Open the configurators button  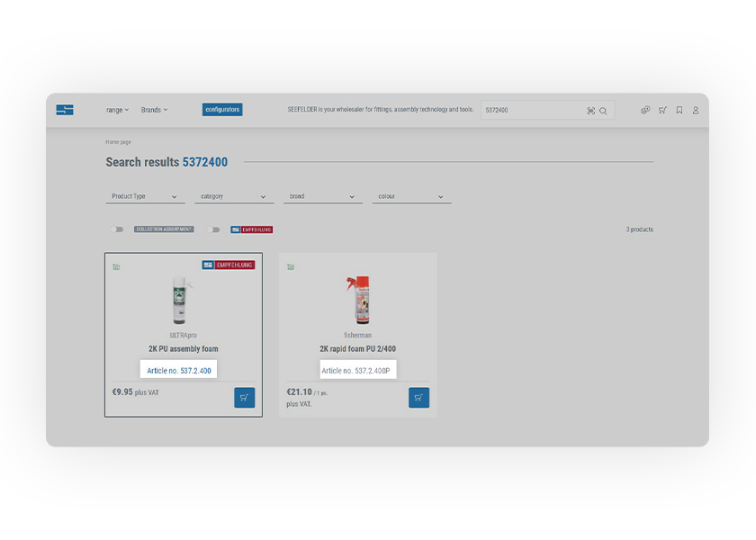(222, 110)
